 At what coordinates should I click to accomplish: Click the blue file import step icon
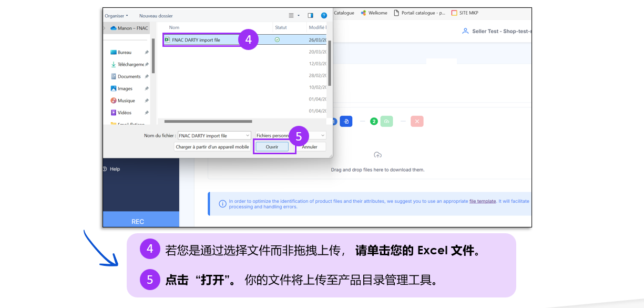click(346, 122)
